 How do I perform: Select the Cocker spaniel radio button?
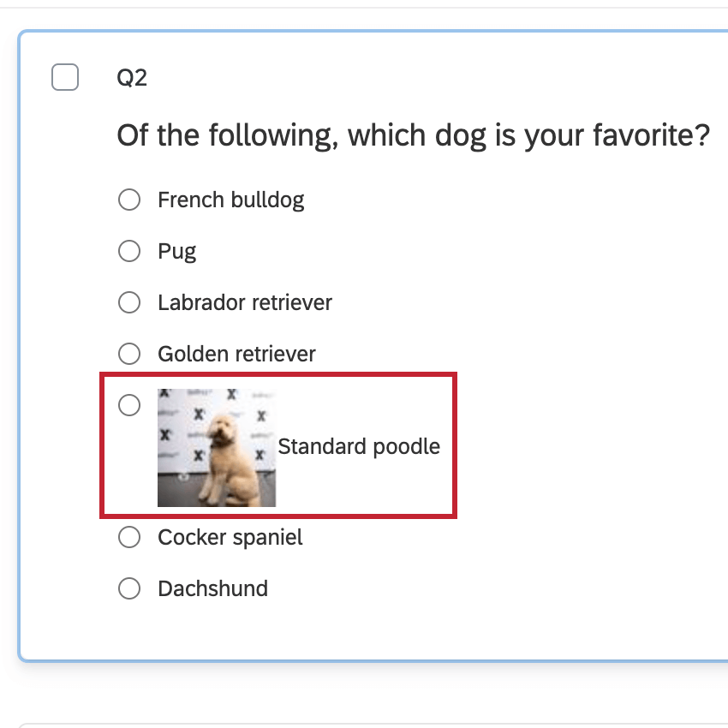[129, 537]
